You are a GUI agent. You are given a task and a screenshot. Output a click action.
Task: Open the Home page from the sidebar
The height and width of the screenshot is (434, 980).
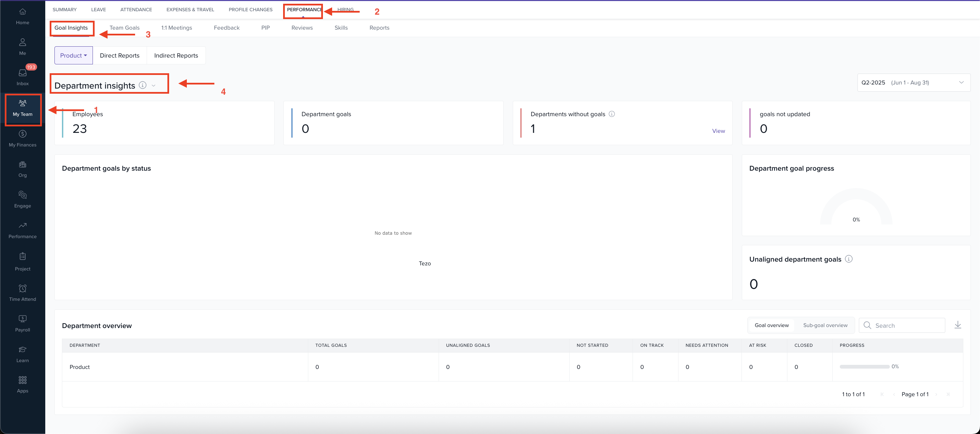(x=22, y=15)
